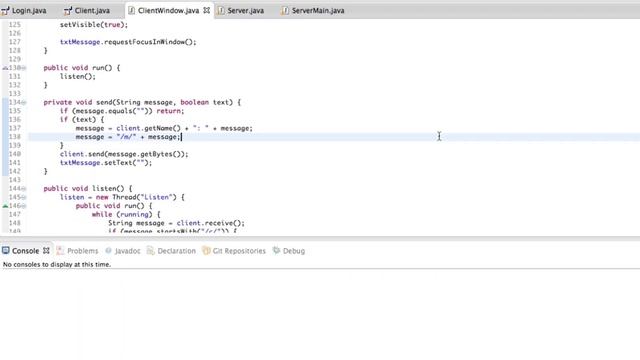This screenshot has height=360, width=640.
Task: Place cursor on "if (message.equals("")) return;"
Action: click(122, 111)
